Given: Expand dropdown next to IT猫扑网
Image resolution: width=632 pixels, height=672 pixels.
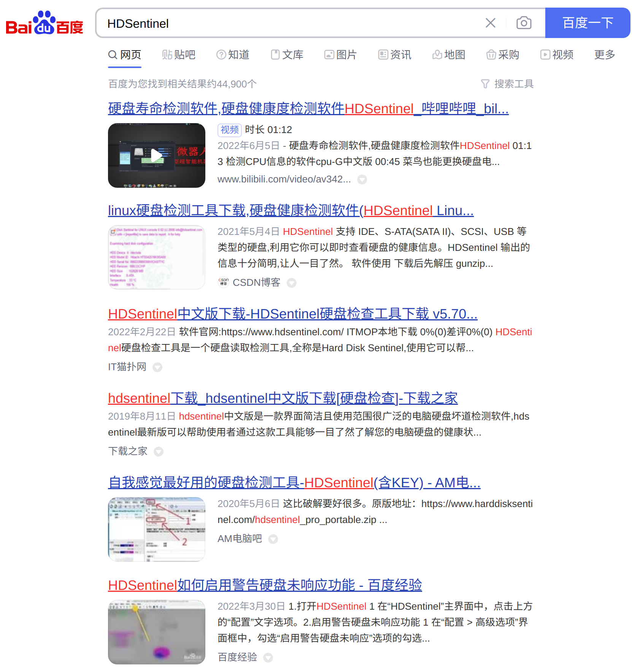Looking at the screenshot, I should 157,367.
